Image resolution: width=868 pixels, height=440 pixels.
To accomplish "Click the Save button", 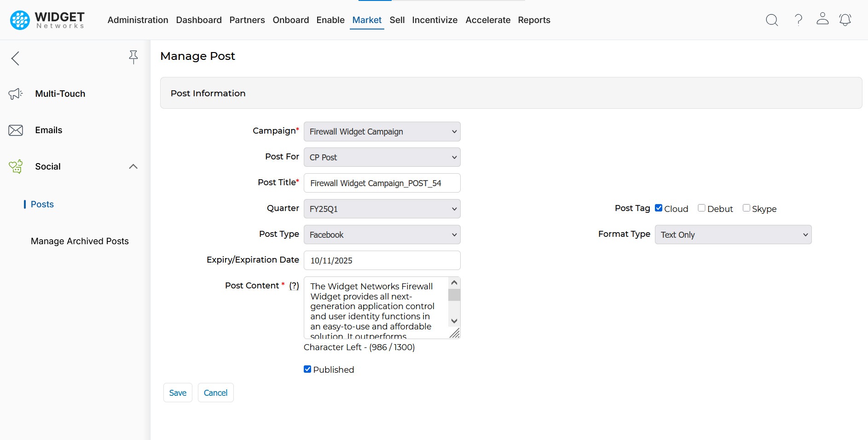I will point(178,393).
